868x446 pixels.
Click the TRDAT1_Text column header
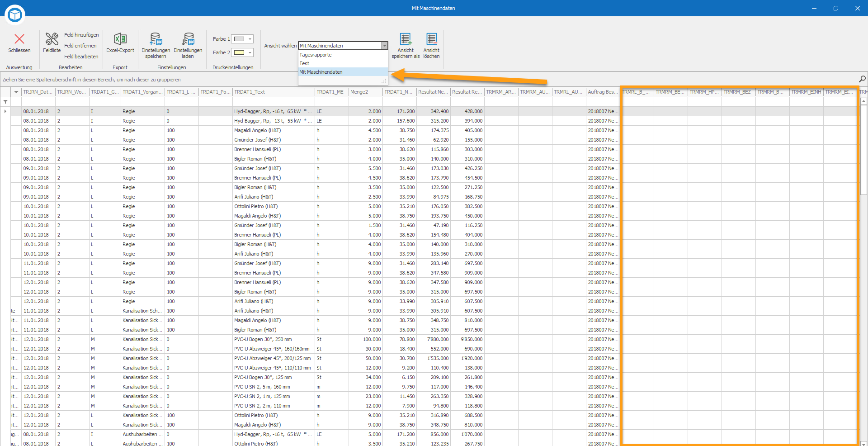[274, 92]
